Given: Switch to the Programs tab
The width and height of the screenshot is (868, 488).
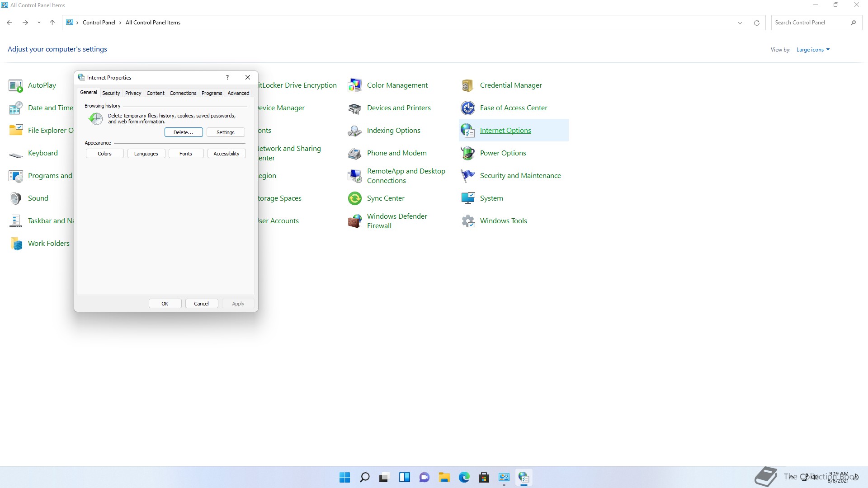Looking at the screenshot, I should coord(212,93).
